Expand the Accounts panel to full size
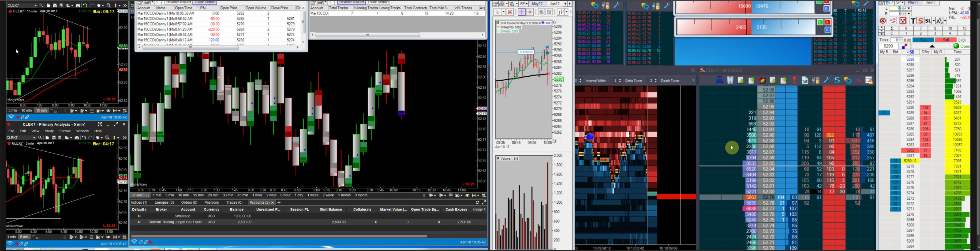 (x=484, y=203)
